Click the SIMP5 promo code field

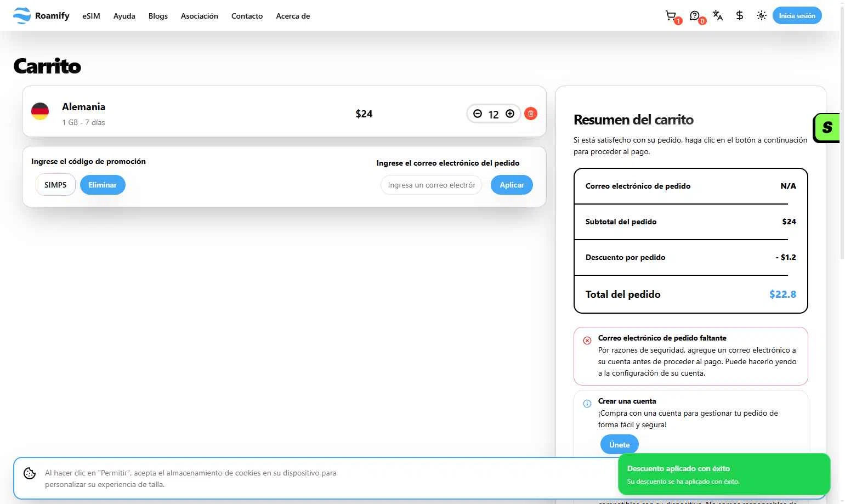tap(55, 185)
